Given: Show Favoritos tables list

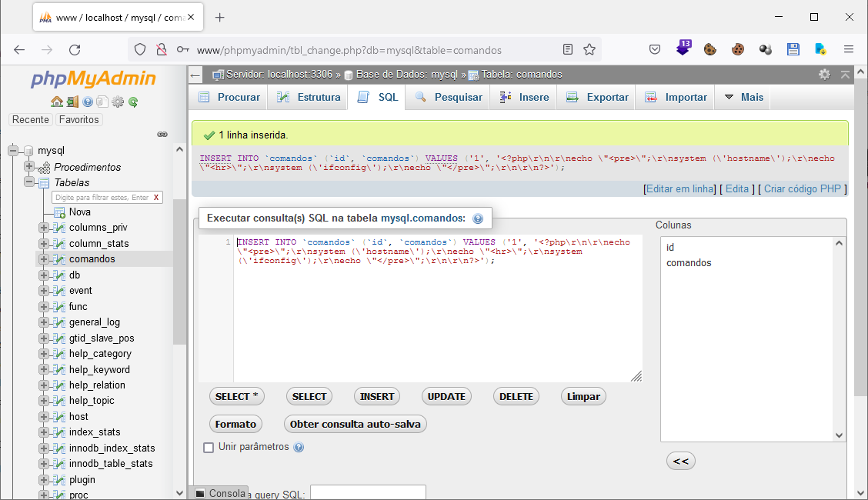Looking at the screenshot, I should point(79,119).
